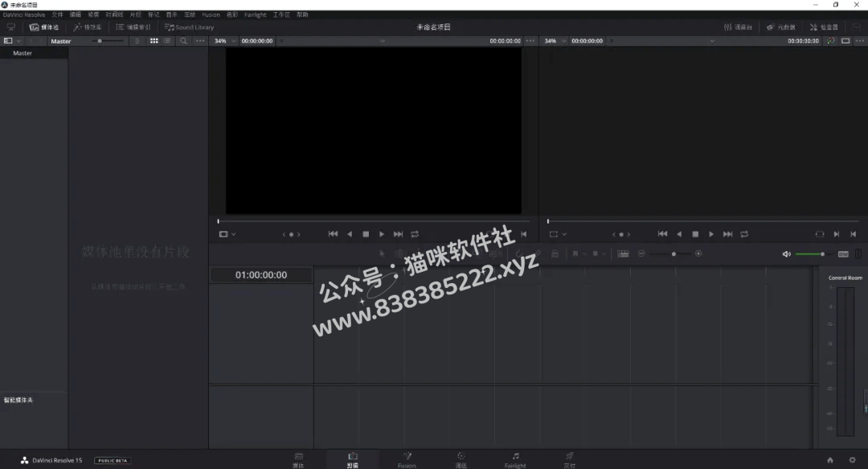Toggle the Edit Index panel button
868x469 pixels.
[x=133, y=27]
